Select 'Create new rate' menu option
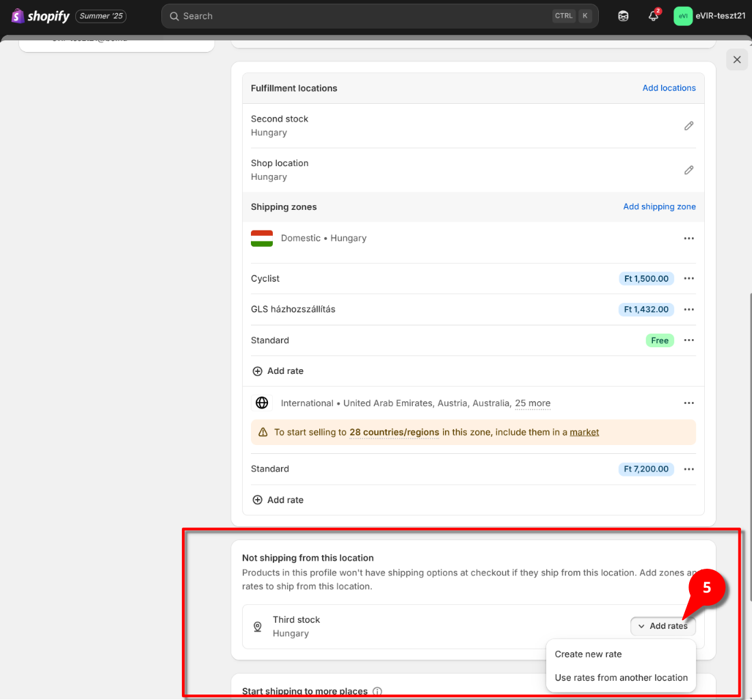The width and height of the screenshot is (752, 700). point(588,654)
